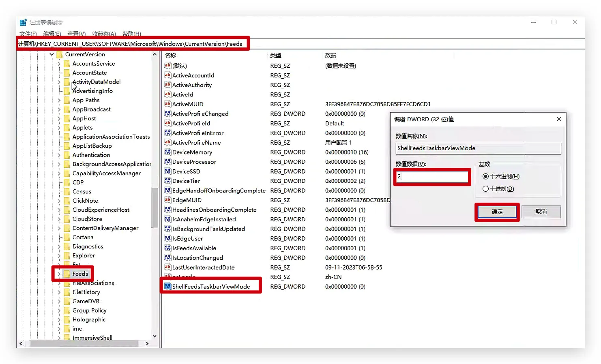This screenshot has height=364, width=601.
Task: Select the hexadecimal (十六进制) radio button
Action: [x=485, y=176]
